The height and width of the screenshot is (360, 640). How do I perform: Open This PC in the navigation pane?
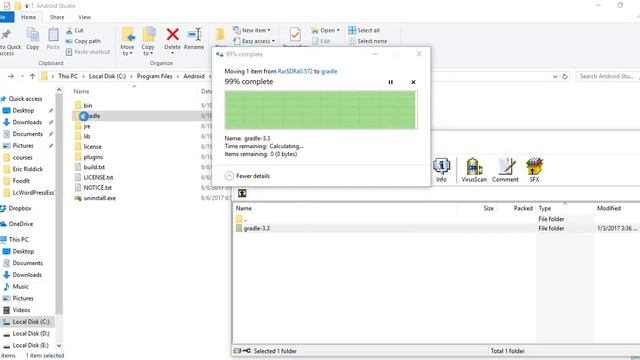[x=18, y=239]
